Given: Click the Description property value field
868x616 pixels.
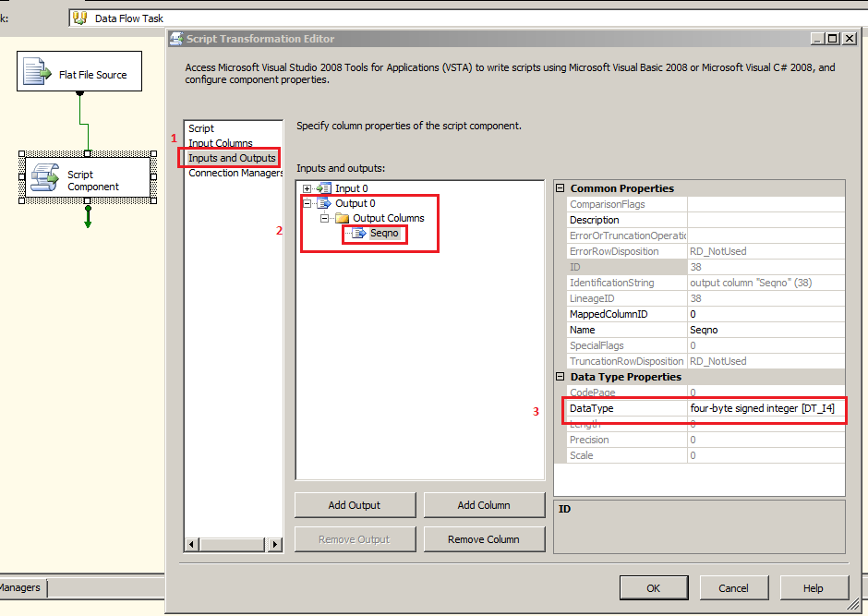Looking at the screenshot, I should [x=765, y=220].
